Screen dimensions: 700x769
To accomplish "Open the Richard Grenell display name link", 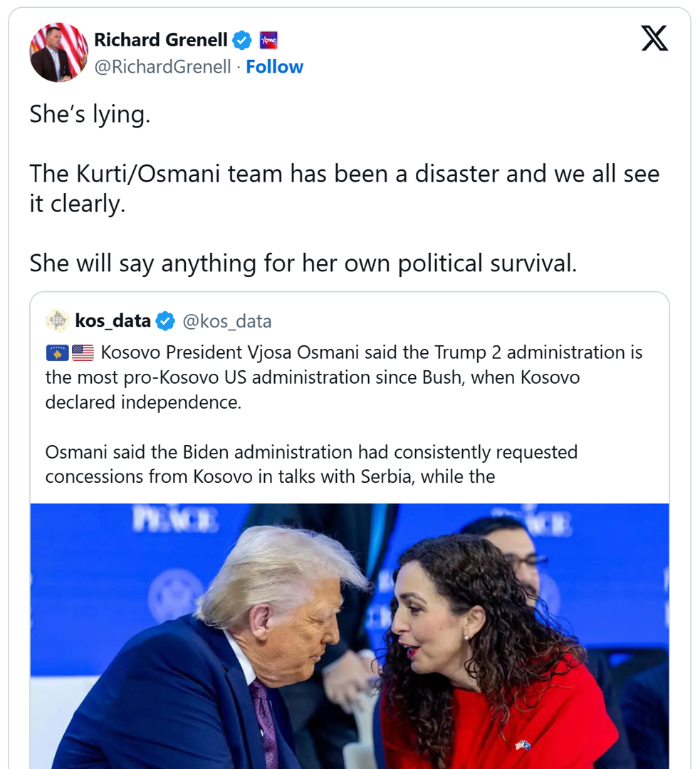I will click(160, 41).
